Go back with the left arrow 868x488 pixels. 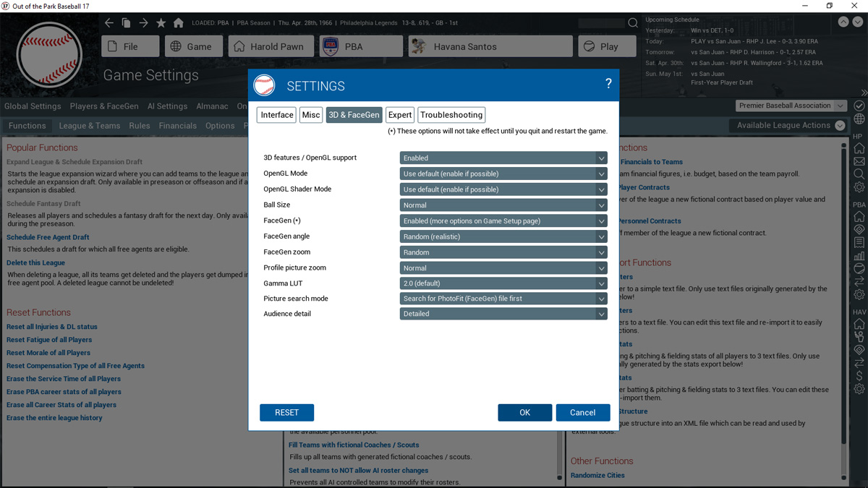[x=109, y=23]
